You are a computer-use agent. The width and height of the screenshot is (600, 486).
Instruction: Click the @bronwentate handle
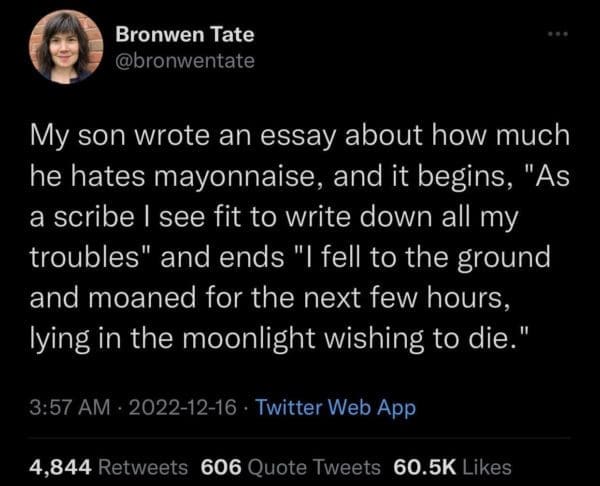pos(185,61)
